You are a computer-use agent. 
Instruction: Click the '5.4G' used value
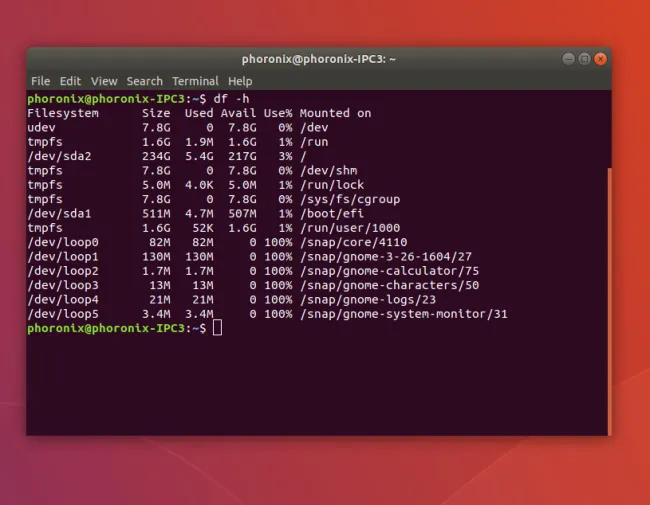tap(199, 156)
